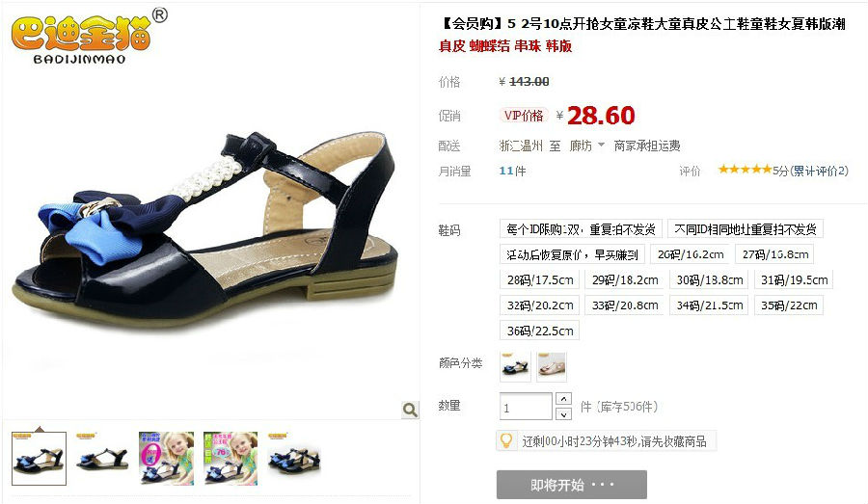Click the 11件 monthly sales link
The width and height of the screenshot is (868, 504).
512,171
